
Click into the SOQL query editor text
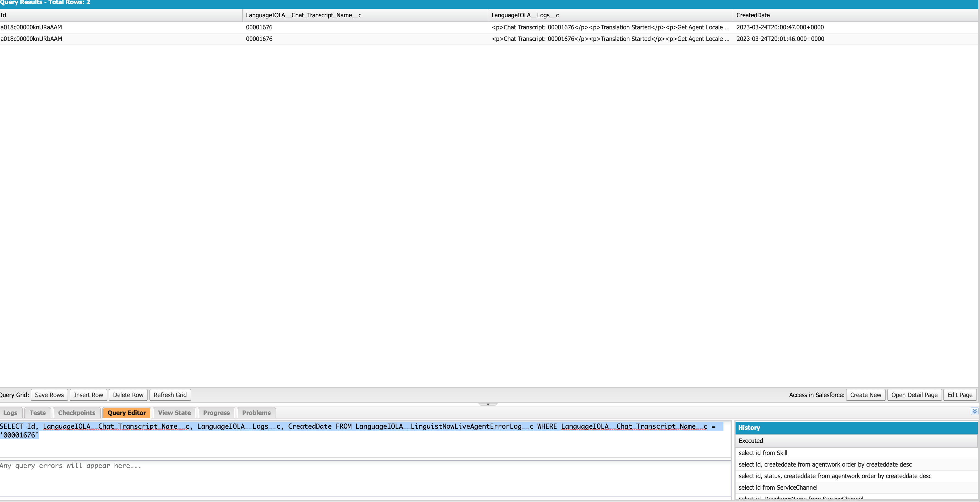(x=365, y=439)
